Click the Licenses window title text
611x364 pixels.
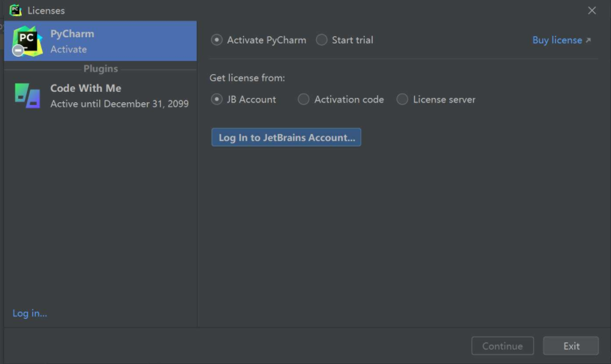(x=46, y=10)
